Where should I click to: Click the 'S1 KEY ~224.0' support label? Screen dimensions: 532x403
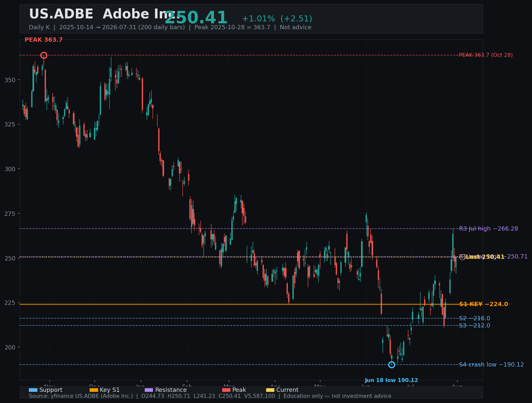coord(483,304)
